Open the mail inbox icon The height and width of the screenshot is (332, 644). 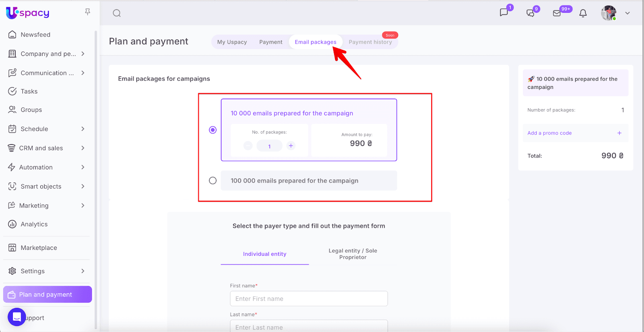557,13
